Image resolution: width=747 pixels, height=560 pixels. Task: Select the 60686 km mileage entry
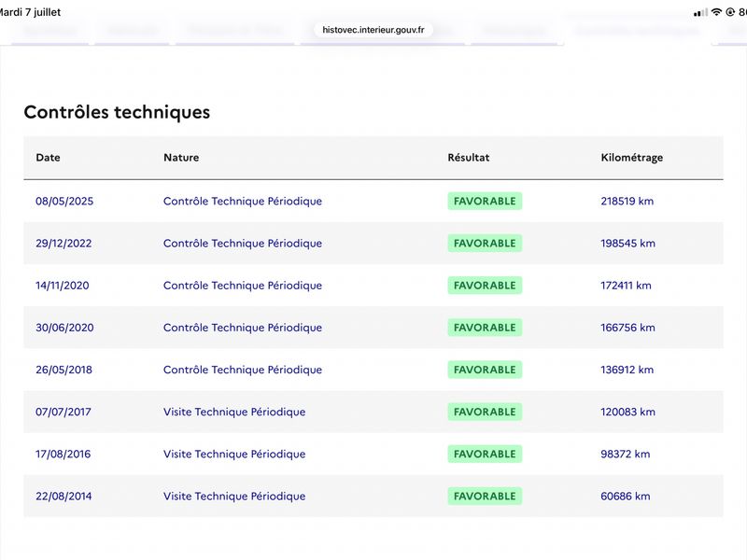[625, 497]
